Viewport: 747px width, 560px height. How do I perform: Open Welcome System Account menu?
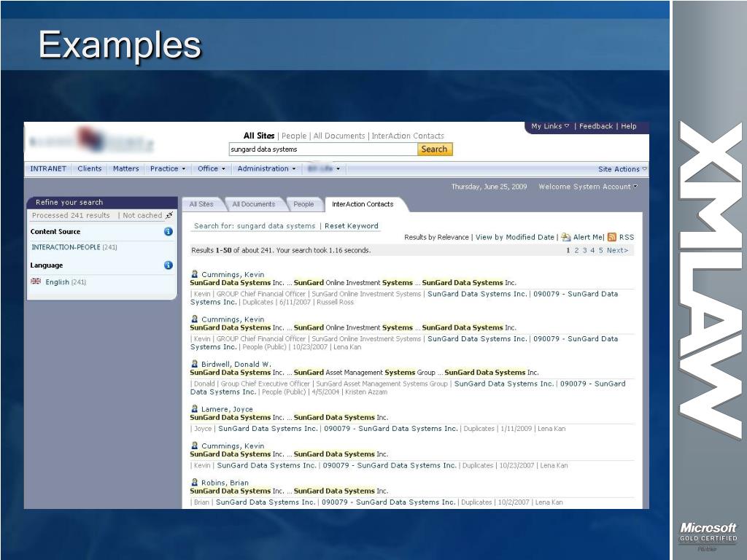[588, 187]
